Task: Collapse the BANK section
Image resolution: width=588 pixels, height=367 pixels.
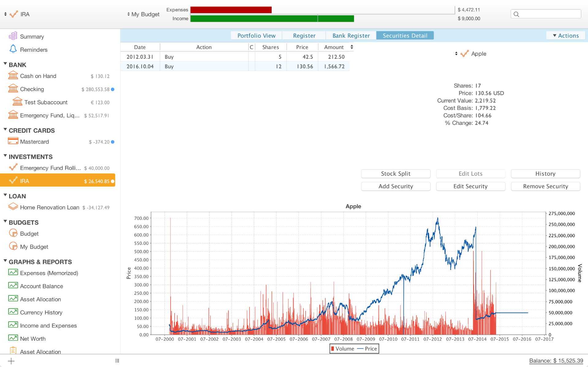Action: click(x=5, y=64)
